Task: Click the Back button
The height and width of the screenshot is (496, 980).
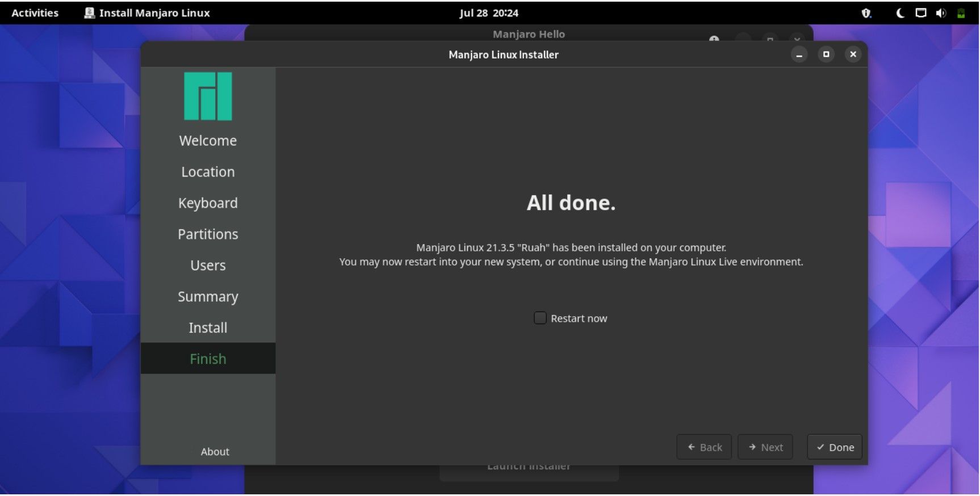Action: pos(704,447)
